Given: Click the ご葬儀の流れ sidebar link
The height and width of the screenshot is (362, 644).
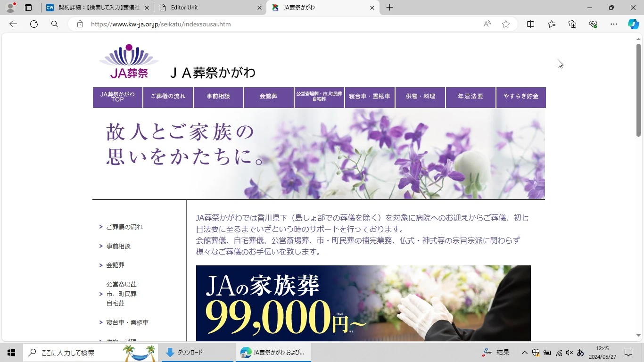Looking at the screenshot, I should (x=124, y=227).
